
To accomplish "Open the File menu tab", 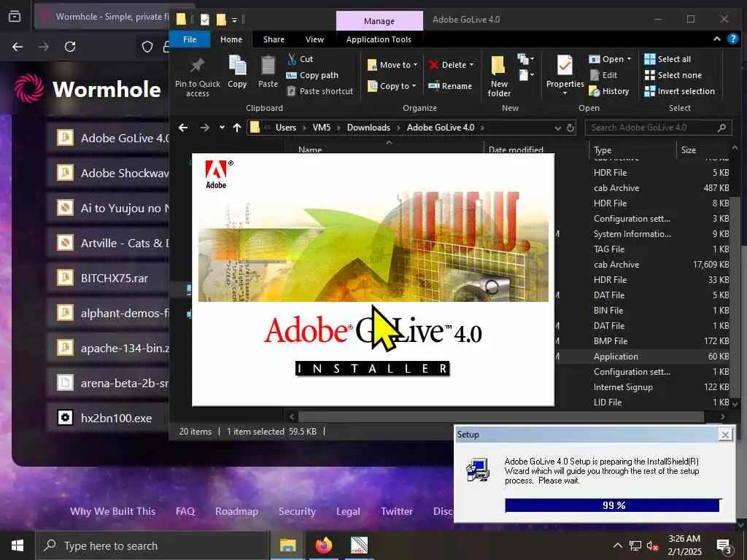I will [x=190, y=39].
